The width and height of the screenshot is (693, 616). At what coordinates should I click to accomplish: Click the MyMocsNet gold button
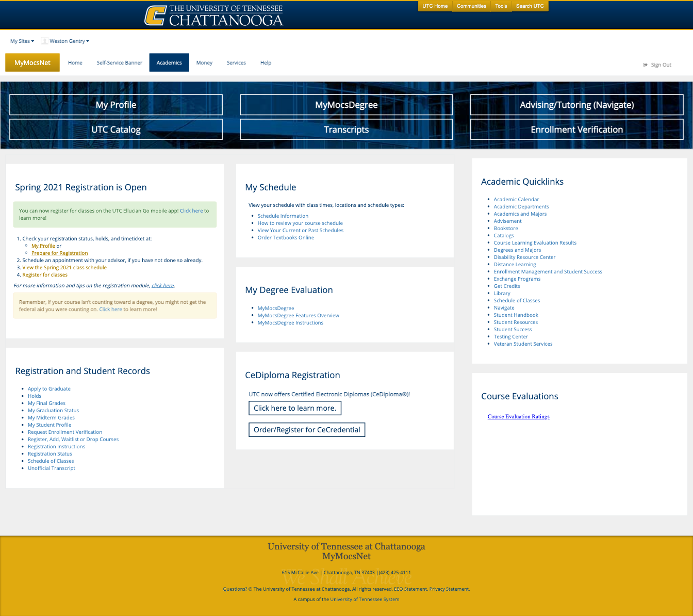click(x=32, y=63)
